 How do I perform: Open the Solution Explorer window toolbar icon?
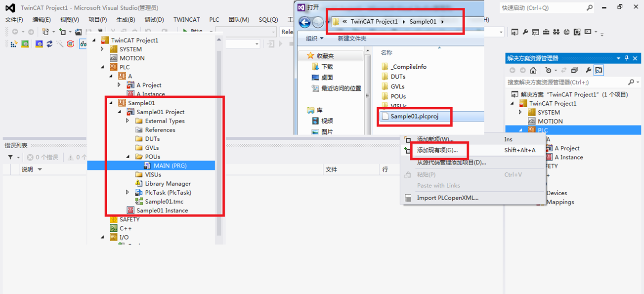[515, 32]
